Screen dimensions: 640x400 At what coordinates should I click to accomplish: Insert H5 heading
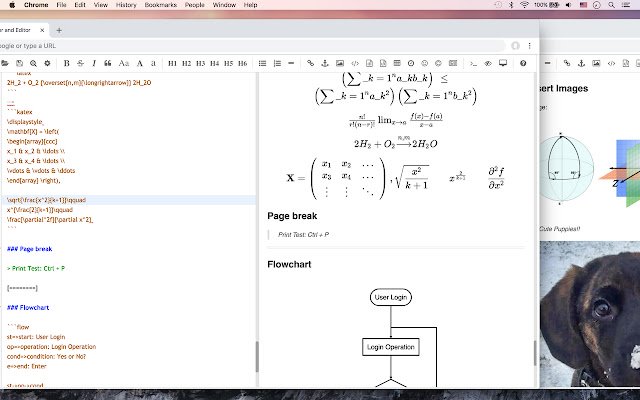229,63
